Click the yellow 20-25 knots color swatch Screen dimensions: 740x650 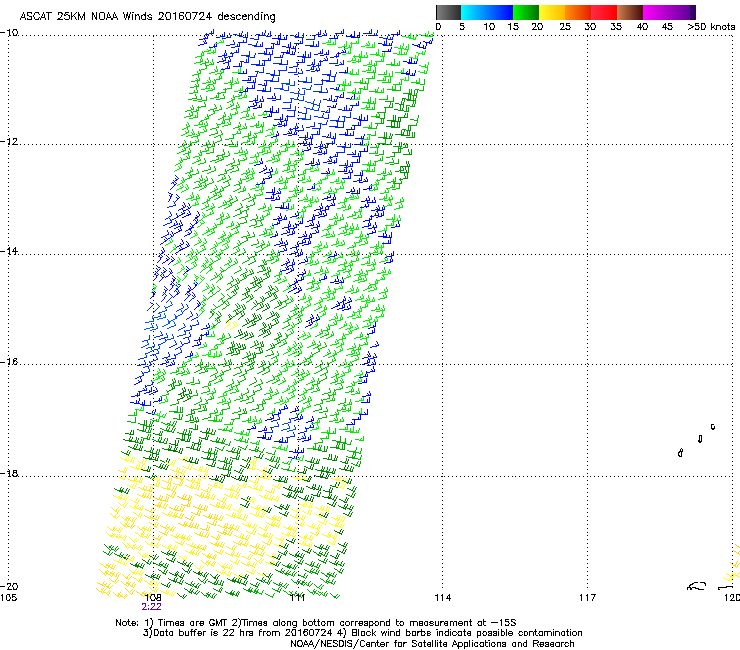coord(552,12)
